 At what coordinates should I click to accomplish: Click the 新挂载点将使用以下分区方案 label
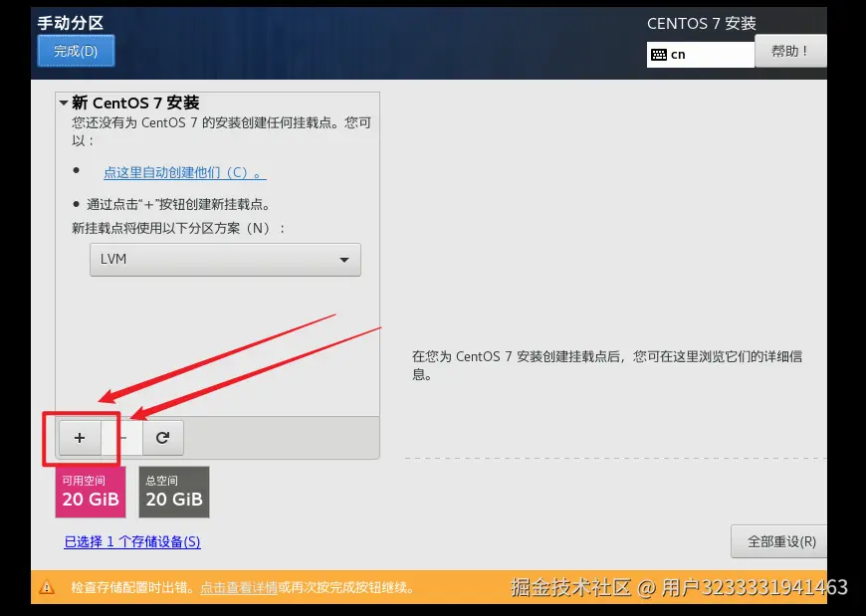178,228
